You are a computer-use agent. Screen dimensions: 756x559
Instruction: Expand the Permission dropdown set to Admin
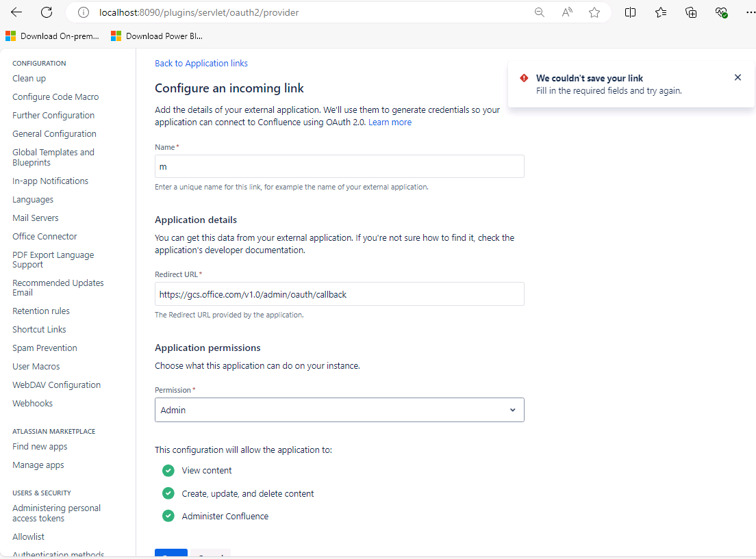tap(340, 410)
